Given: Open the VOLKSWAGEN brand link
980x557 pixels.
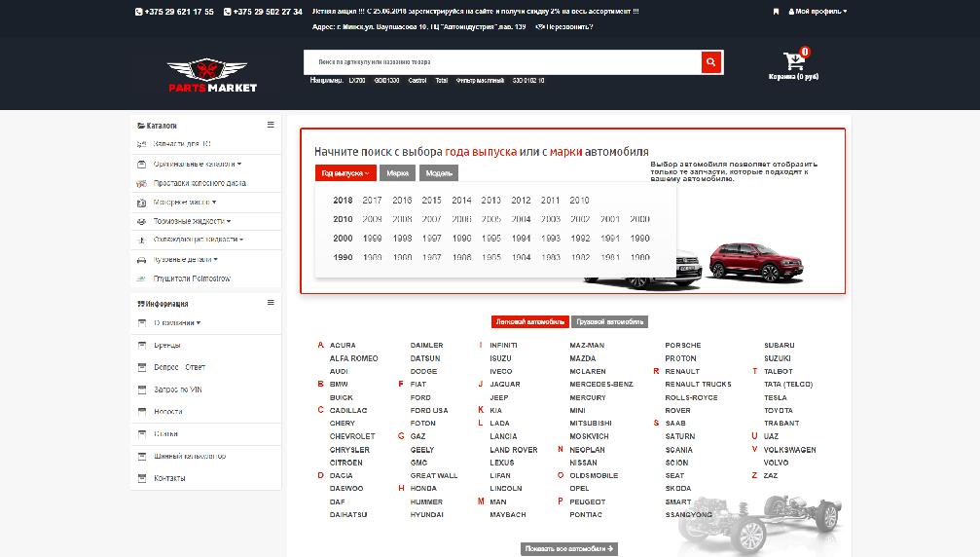Looking at the screenshot, I should coord(789,450).
